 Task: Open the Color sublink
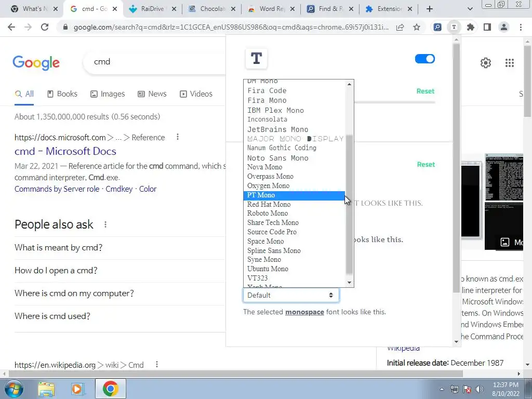[x=148, y=189]
